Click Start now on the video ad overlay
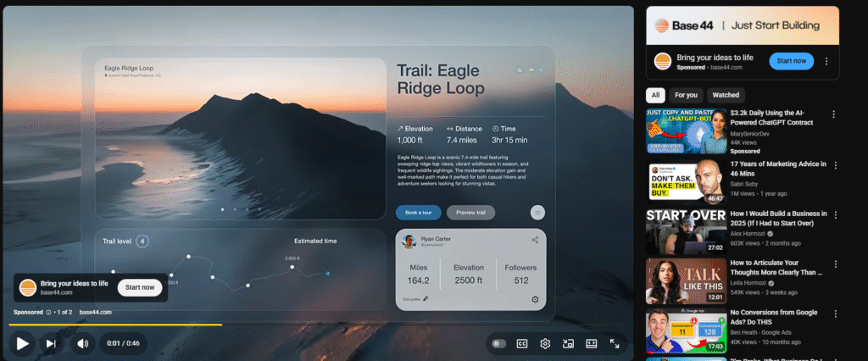 coord(140,287)
